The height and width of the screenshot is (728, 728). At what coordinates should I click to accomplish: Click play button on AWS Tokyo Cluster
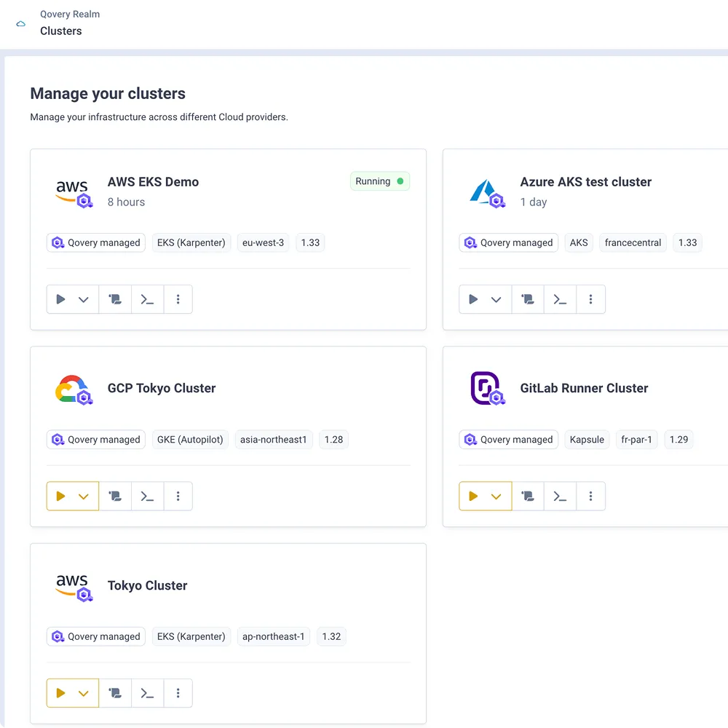(60, 693)
